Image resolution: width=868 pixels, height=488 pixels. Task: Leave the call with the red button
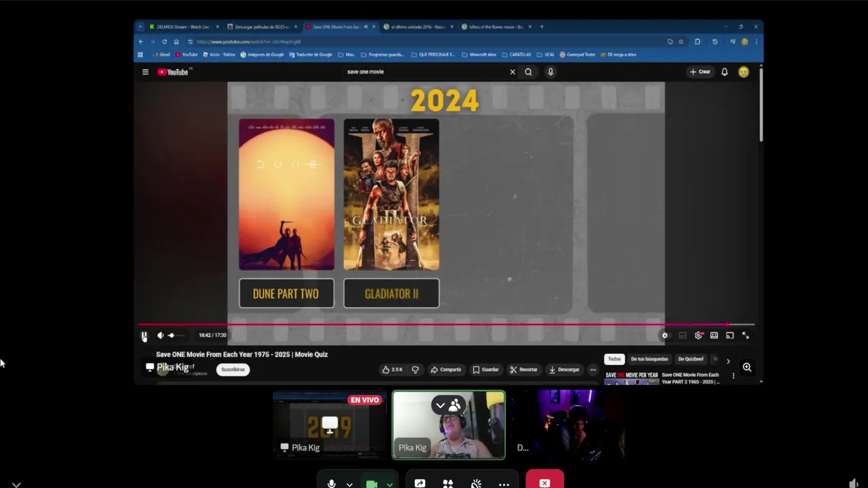pos(545,480)
